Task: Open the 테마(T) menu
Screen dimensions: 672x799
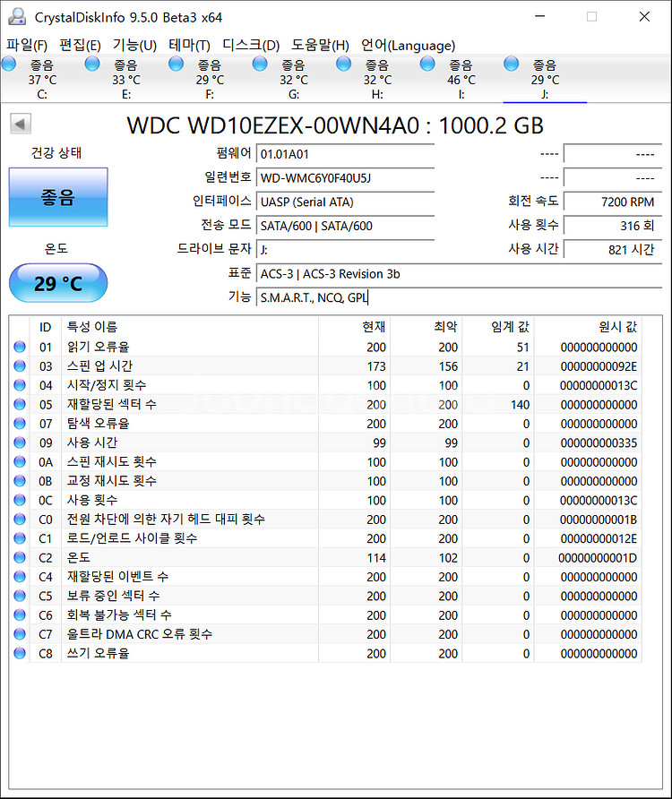Action: (x=189, y=46)
